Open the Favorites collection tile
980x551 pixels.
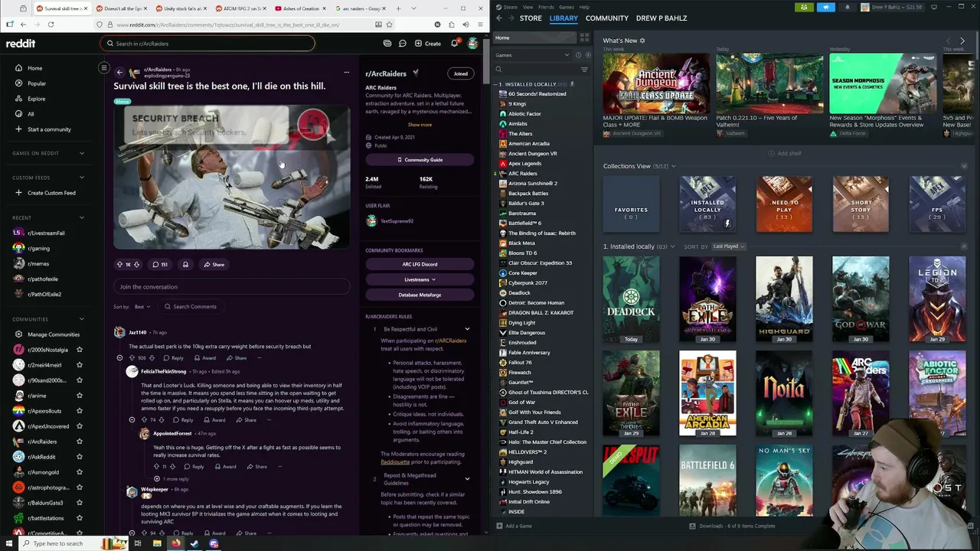click(x=631, y=204)
